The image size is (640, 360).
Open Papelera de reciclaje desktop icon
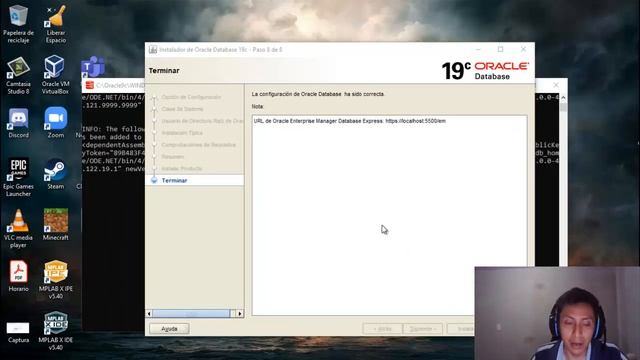pos(18,24)
